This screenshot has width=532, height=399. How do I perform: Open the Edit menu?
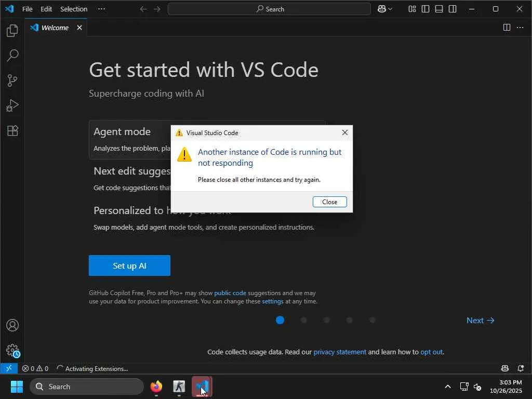(x=46, y=9)
